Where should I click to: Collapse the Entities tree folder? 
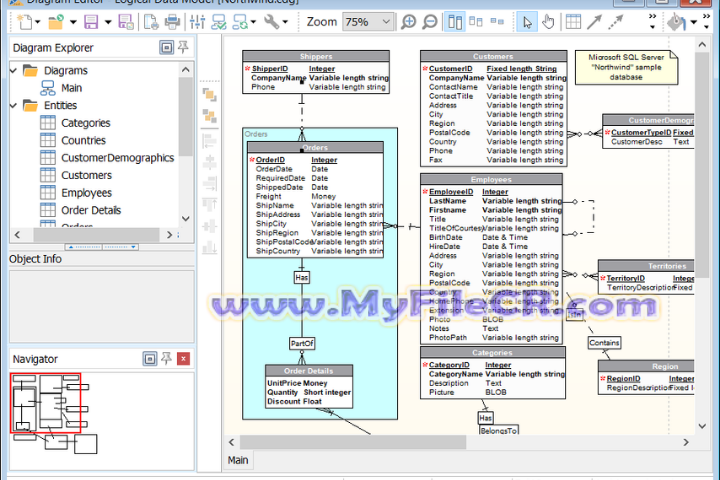[13, 106]
